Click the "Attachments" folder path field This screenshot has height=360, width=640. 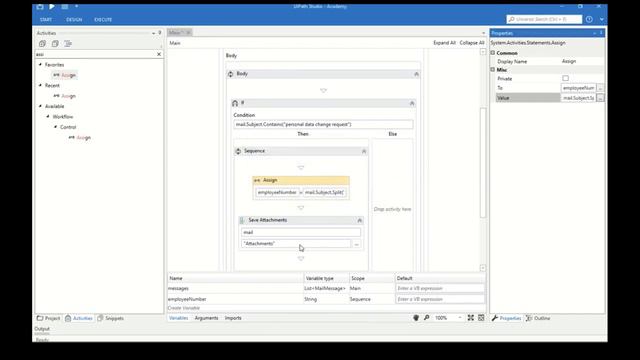coord(296,244)
